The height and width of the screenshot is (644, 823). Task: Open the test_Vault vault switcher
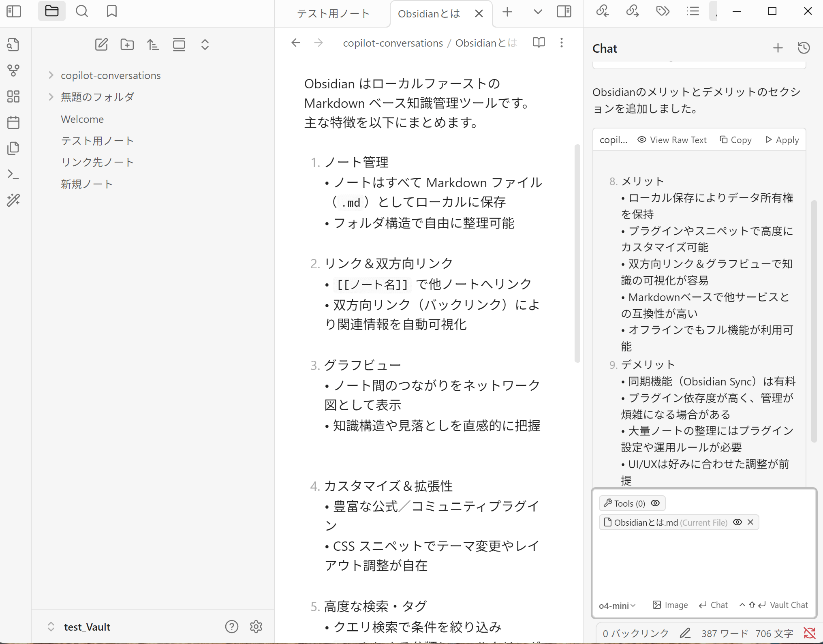click(79, 627)
